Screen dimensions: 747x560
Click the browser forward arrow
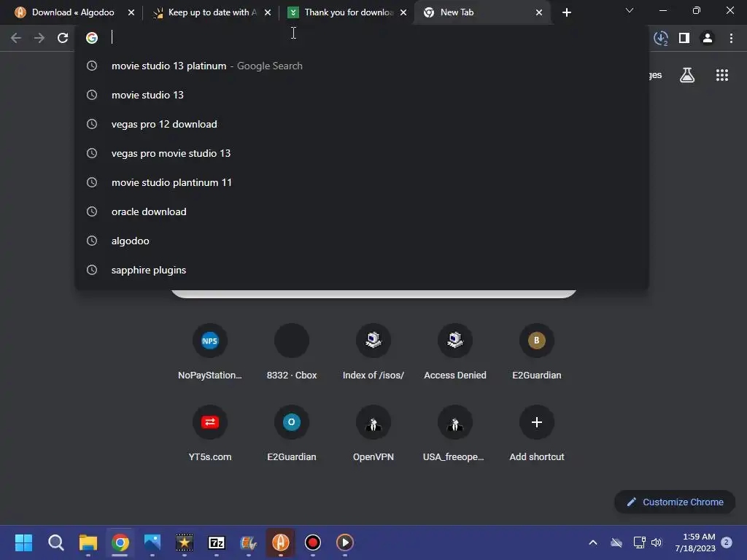pyautogui.click(x=39, y=38)
